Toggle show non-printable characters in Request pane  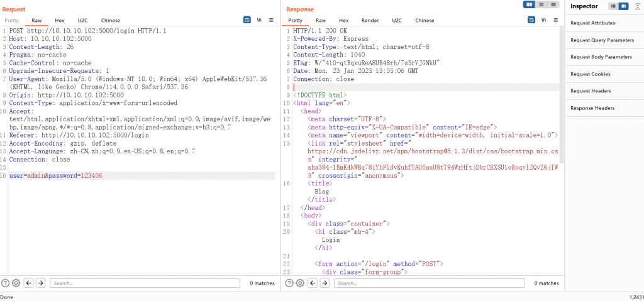tap(259, 20)
